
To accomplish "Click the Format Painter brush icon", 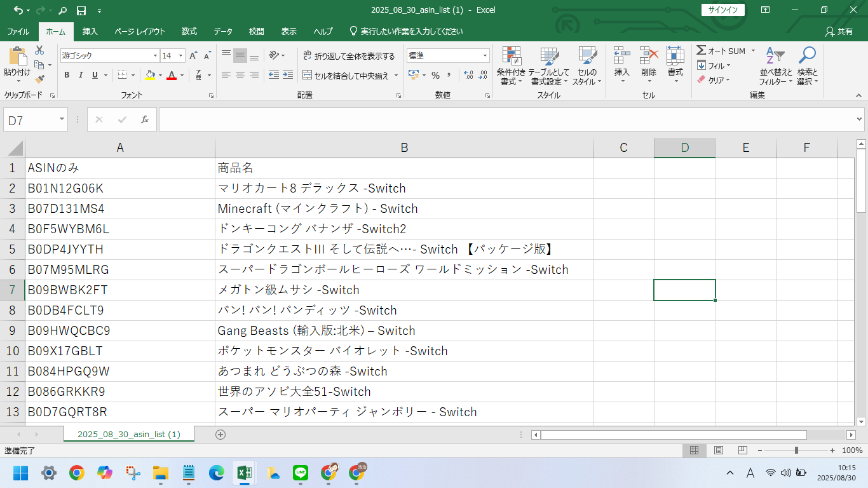I will (39, 79).
